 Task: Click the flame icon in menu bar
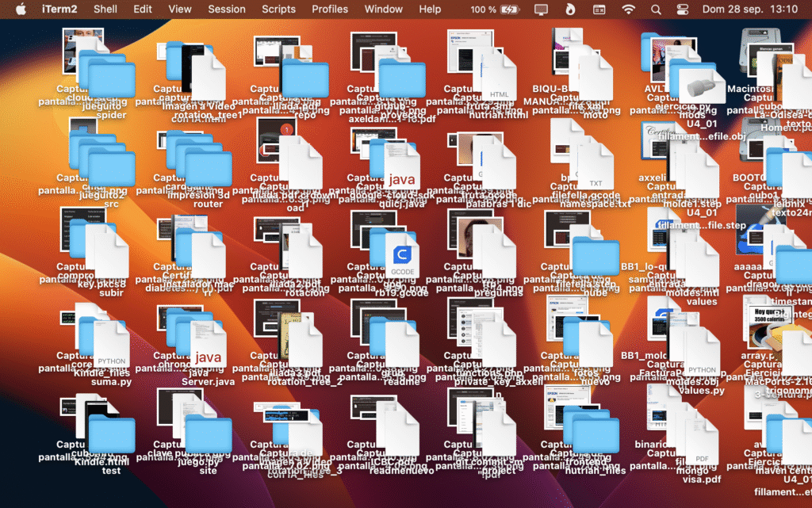coord(570,10)
